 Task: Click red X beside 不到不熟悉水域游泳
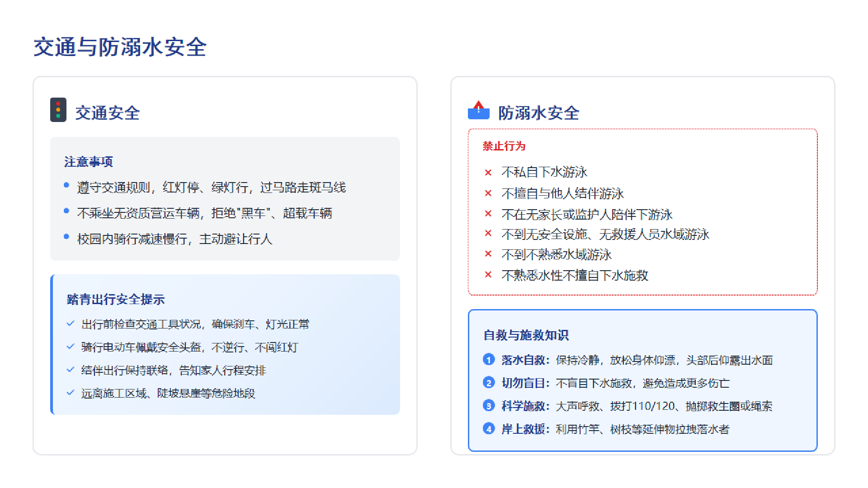(488, 254)
